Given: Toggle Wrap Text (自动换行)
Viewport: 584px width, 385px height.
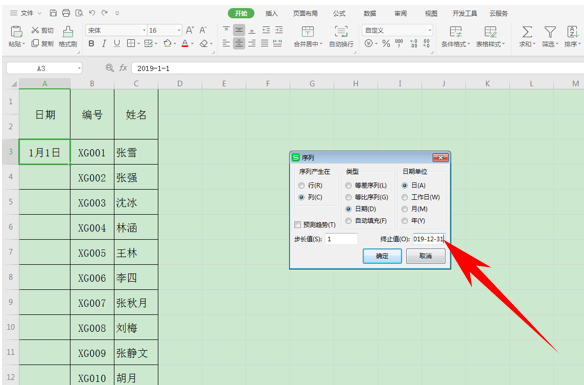Looking at the screenshot, I should click(x=341, y=32).
